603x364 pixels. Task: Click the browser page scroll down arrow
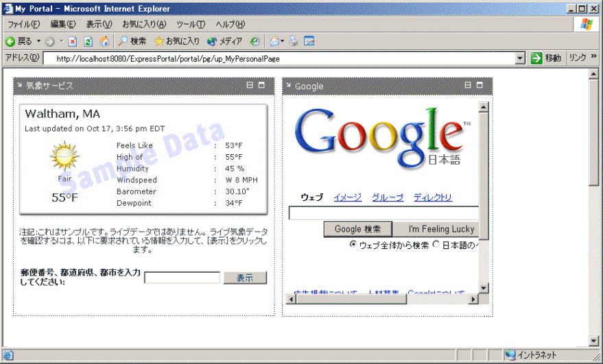click(593, 341)
